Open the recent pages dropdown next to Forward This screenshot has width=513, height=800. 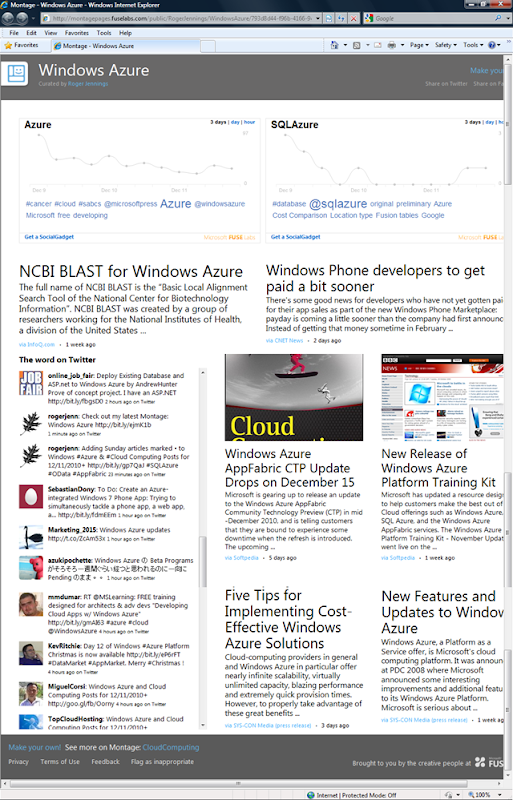tap(33, 18)
